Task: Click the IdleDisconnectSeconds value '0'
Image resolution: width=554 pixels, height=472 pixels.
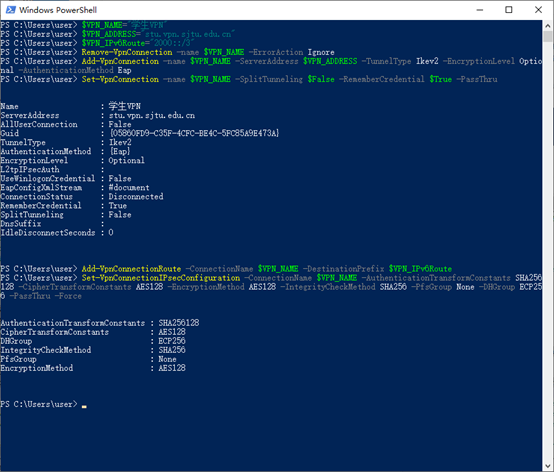Action: point(111,232)
